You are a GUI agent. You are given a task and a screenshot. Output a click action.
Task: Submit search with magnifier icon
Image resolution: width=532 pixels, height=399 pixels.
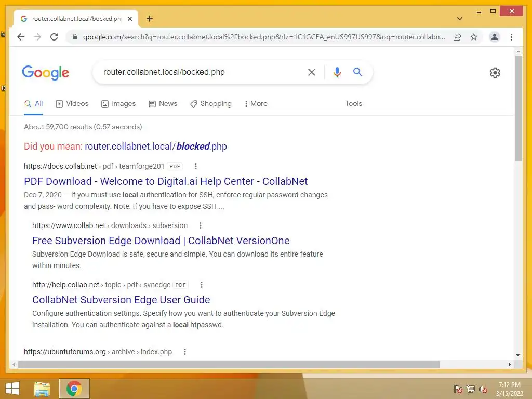(x=357, y=72)
